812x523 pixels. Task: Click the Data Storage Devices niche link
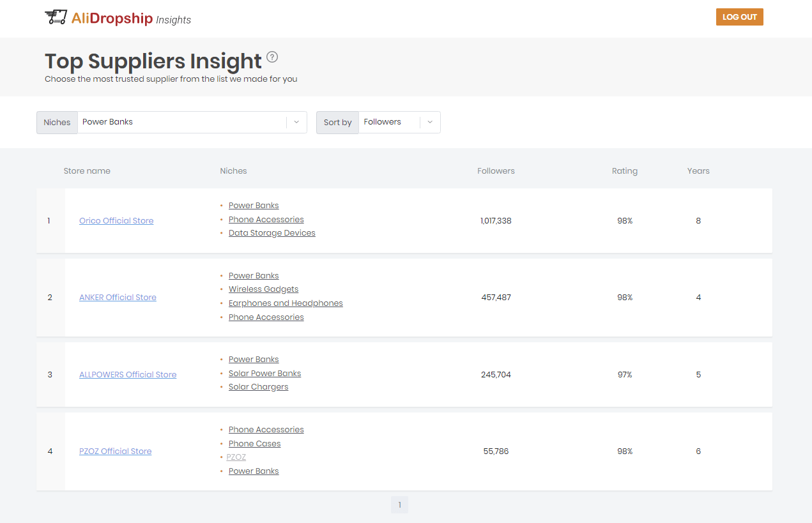coord(272,233)
